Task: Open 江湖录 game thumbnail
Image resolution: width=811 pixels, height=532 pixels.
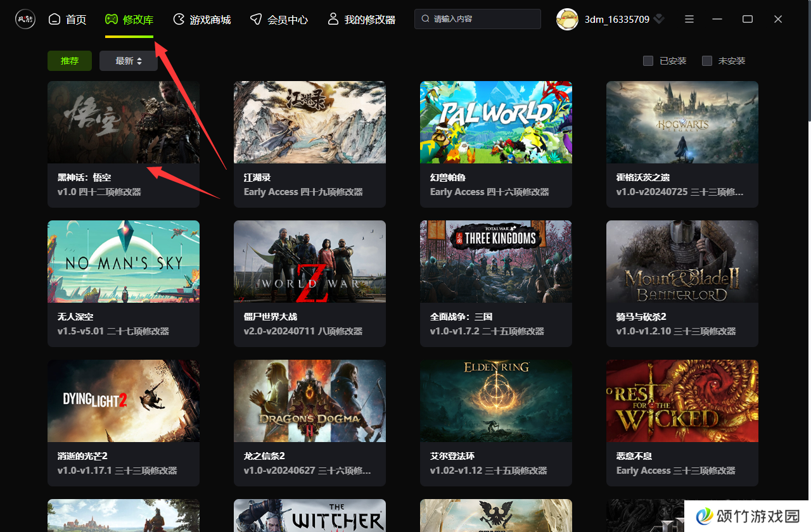Action: (x=310, y=122)
